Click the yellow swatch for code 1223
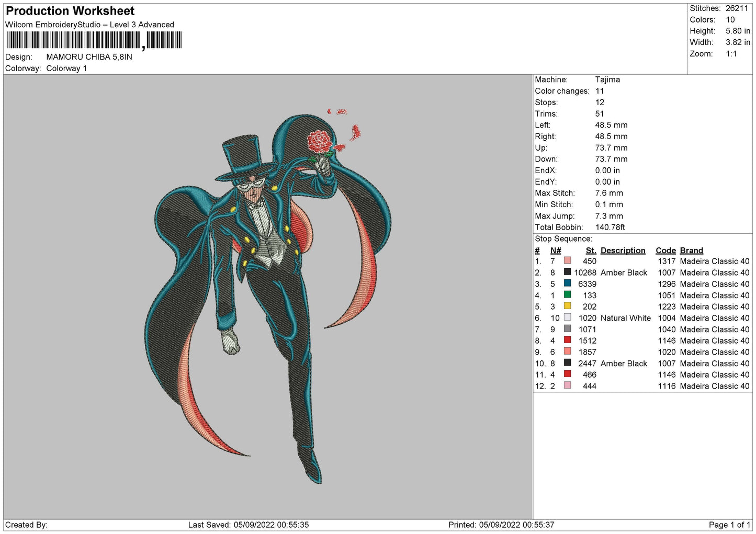Viewport: 756px width, 534px height. click(x=567, y=306)
